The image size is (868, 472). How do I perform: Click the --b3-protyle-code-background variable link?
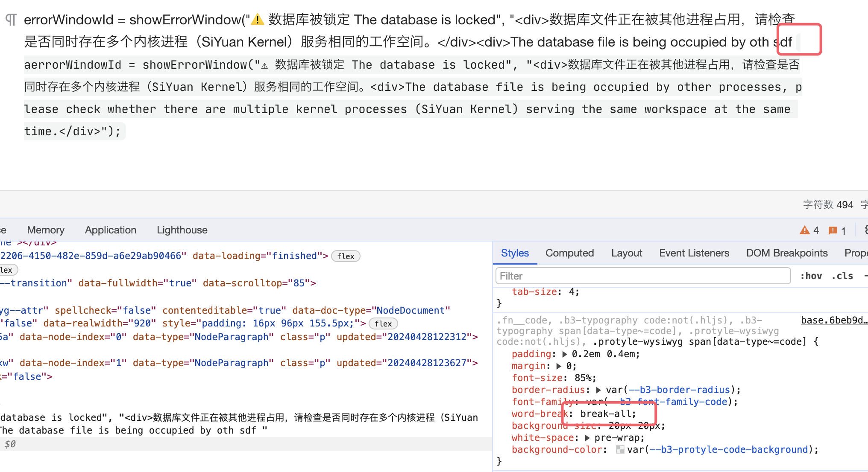point(728,449)
